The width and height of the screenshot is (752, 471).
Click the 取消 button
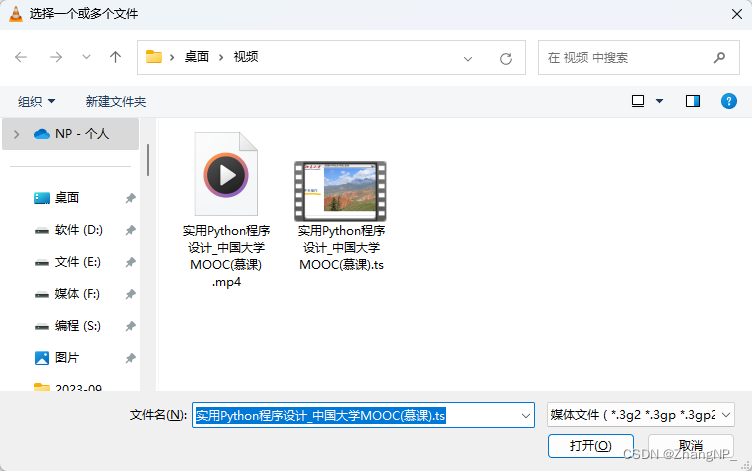tap(691, 446)
